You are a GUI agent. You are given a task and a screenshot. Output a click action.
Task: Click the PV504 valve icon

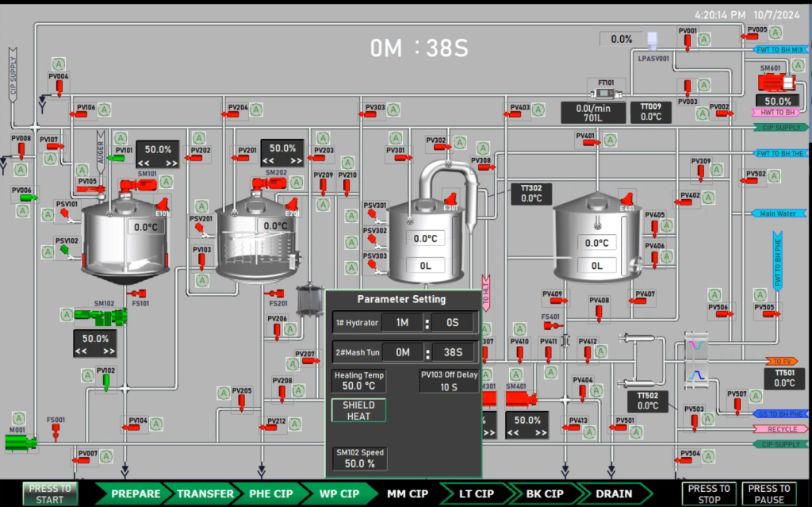pyautogui.click(x=683, y=460)
